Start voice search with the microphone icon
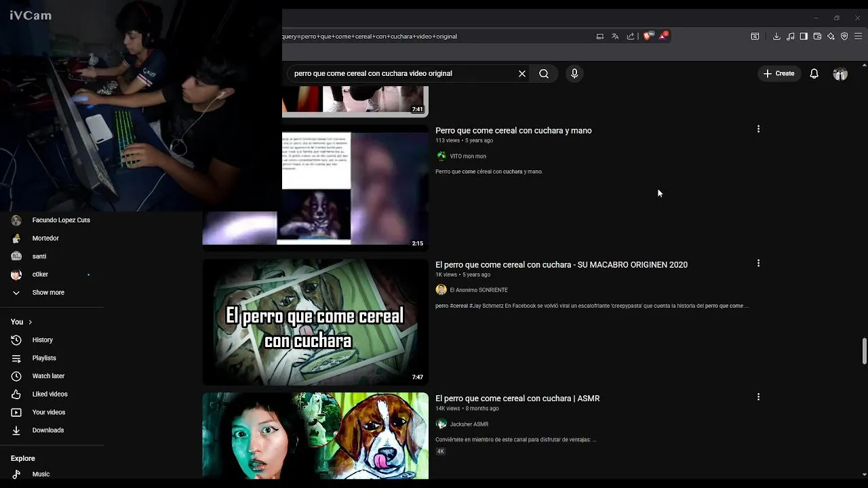 [574, 73]
